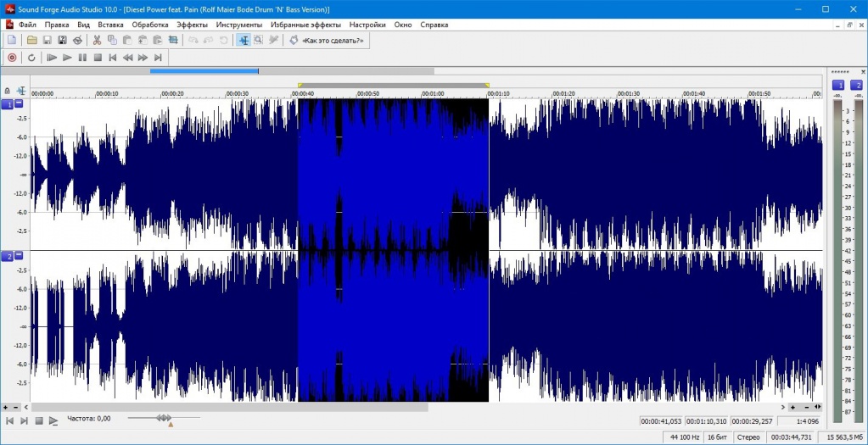
Task: Pause playback in the transport toolbar
Action: pyautogui.click(x=82, y=58)
